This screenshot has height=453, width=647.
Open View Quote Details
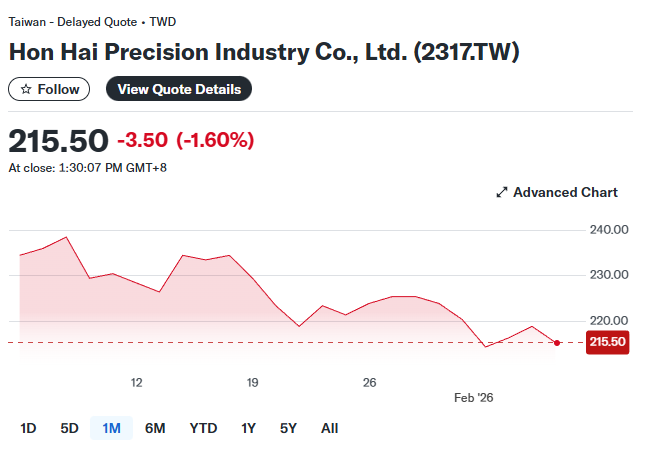pos(179,89)
